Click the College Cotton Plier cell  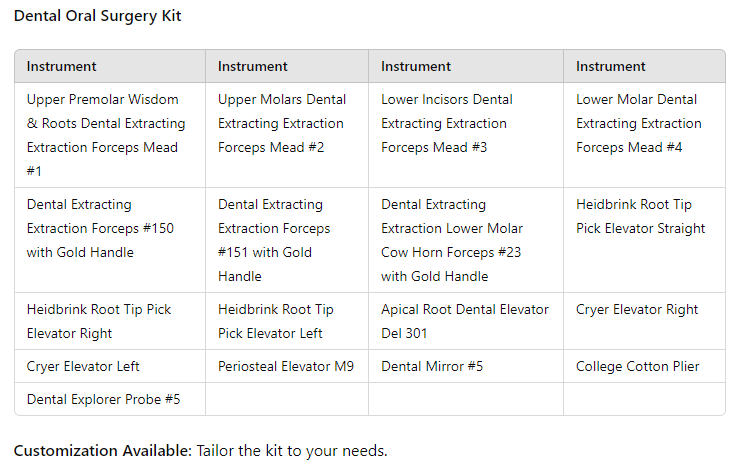point(644,366)
